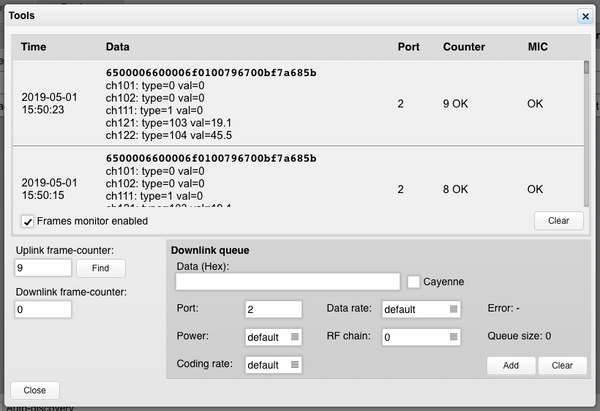Screen dimensions: 600x411
Task: Open the Data rate dropdown
Action: point(421,309)
